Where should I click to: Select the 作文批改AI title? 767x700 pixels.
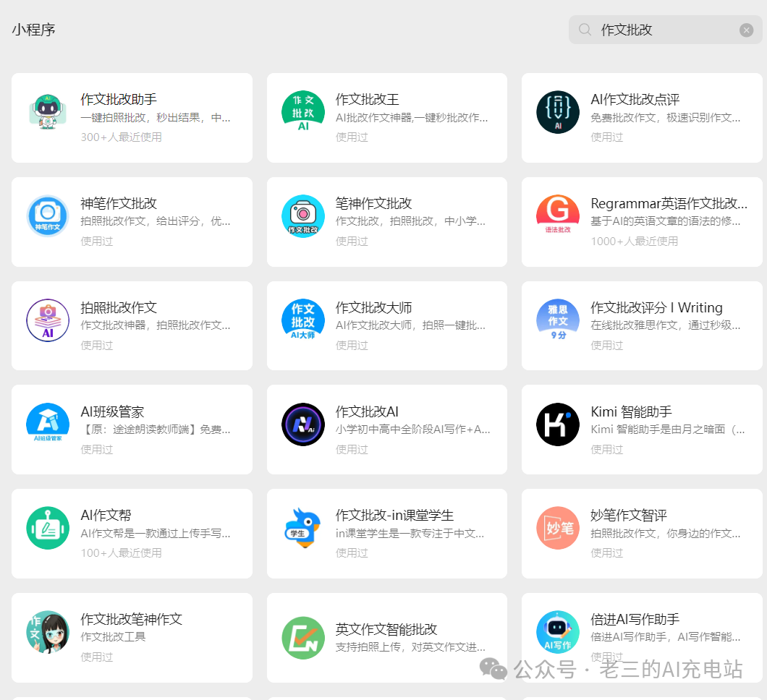click(367, 411)
